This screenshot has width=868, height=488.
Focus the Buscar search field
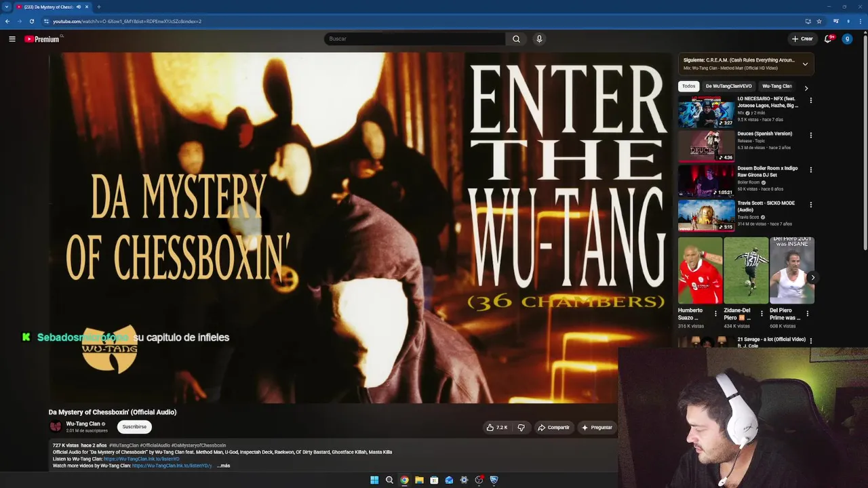(x=415, y=39)
